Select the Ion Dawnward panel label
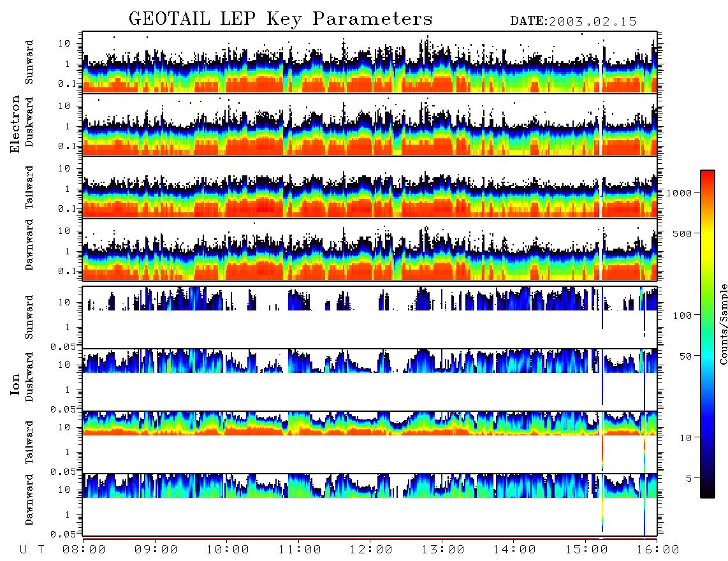This screenshot has width=728, height=561. pyautogui.click(x=29, y=500)
